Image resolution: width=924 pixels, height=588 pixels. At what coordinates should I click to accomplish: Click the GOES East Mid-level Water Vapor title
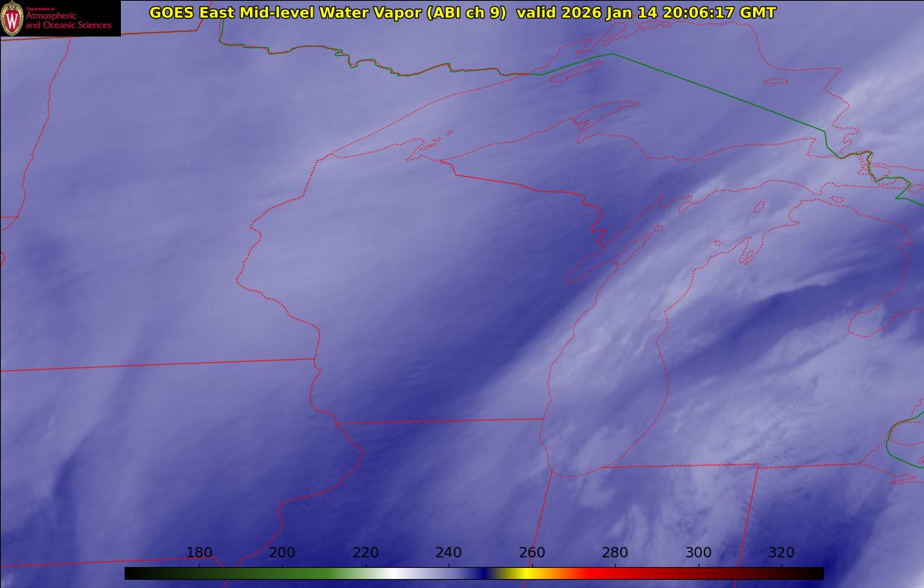click(x=328, y=13)
